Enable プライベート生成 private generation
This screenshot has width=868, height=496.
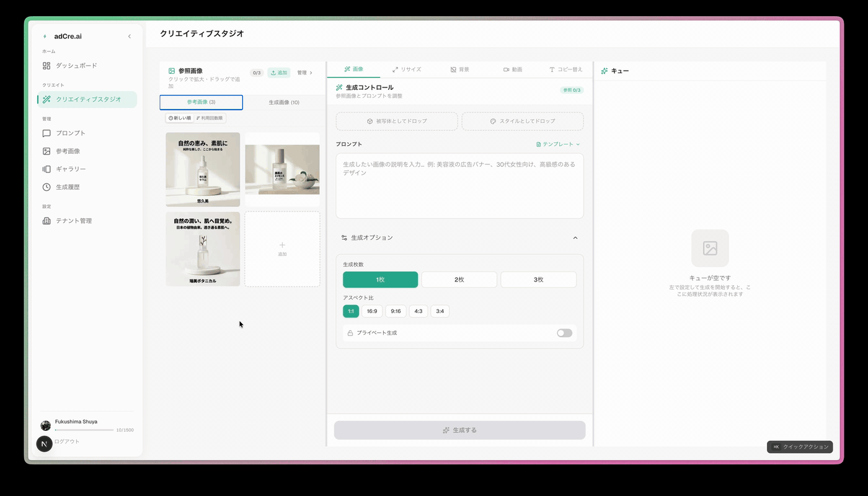tap(563, 333)
